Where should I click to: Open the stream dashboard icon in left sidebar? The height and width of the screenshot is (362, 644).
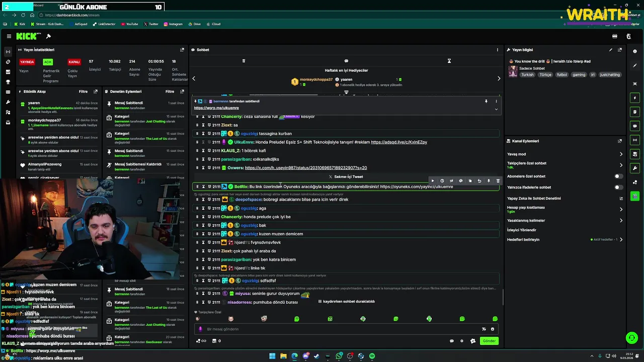[8, 52]
